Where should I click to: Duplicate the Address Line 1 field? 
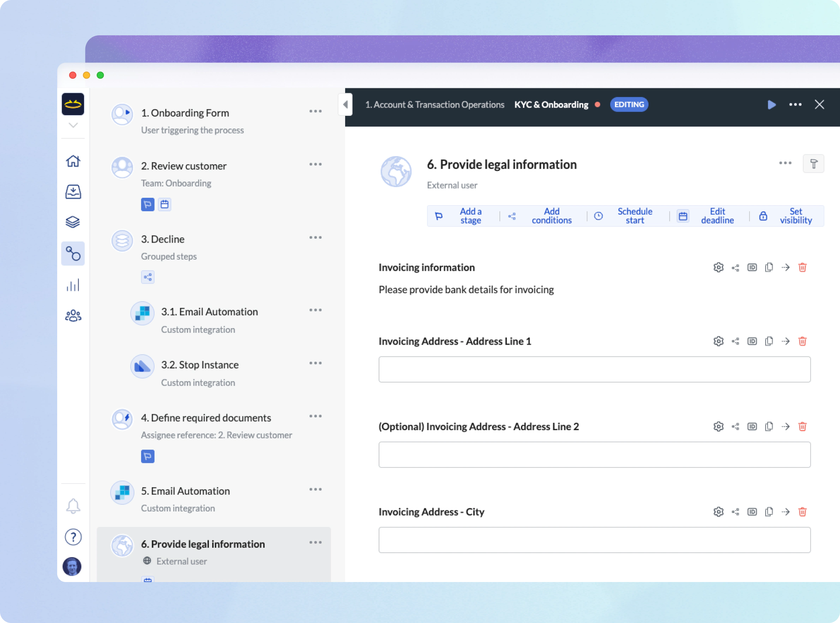tap(769, 341)
